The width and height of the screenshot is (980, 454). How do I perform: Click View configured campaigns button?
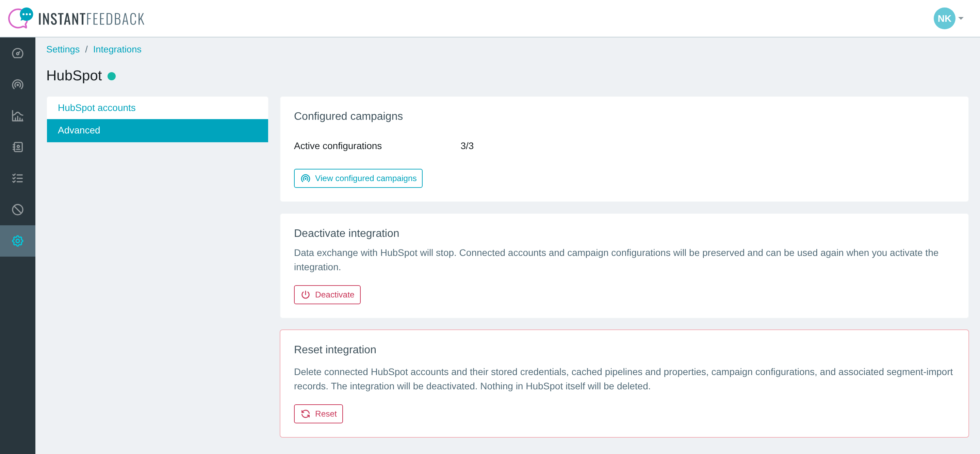[358, 178]
